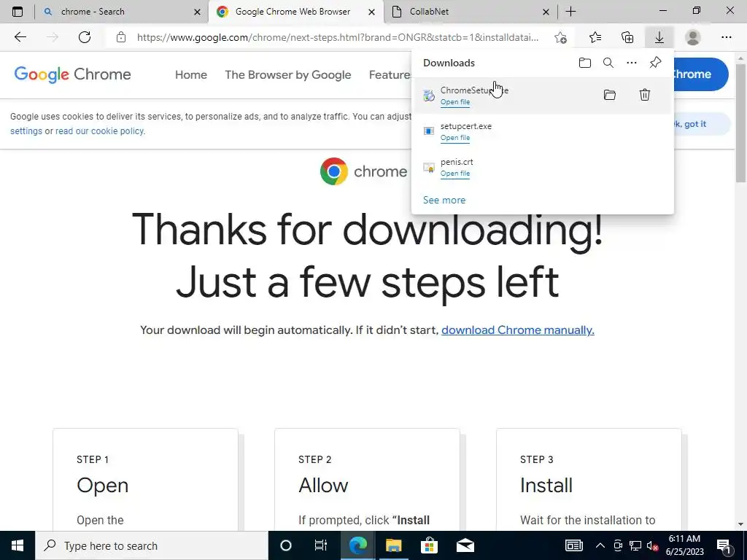Search downloads with magnifier icon

click(x=608, y=63)
